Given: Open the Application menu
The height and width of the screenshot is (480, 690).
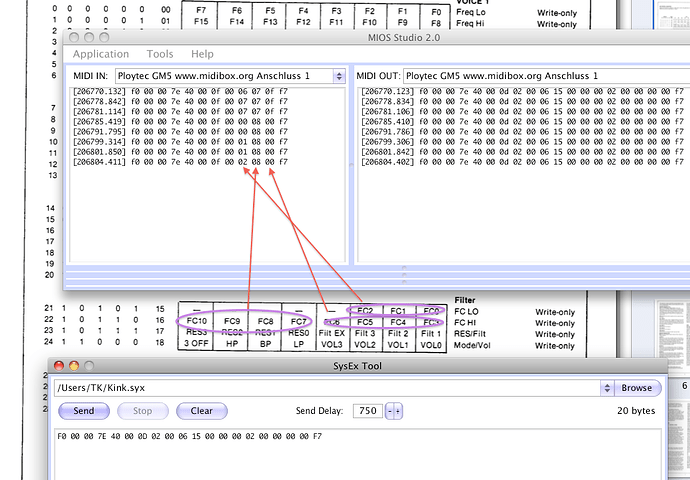Looking at the screenshot, I should (x=101, y=54).
